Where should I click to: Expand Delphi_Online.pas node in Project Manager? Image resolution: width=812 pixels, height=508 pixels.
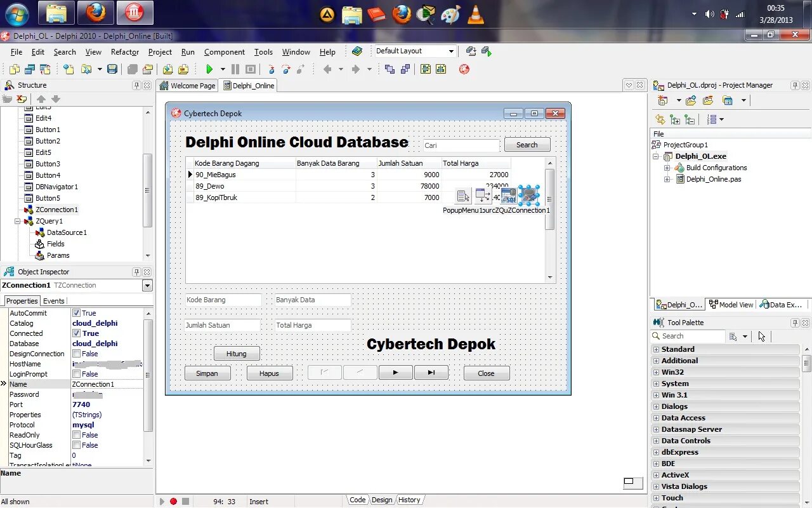667,179
